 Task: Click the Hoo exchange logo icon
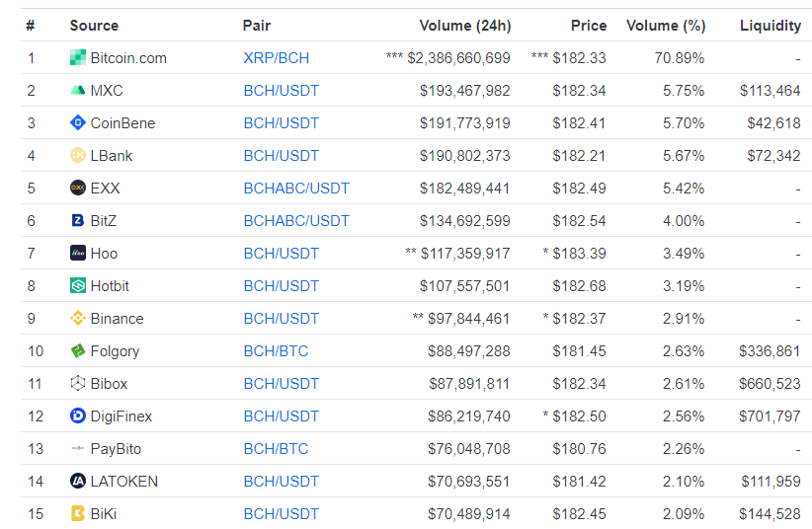[78, 253]
